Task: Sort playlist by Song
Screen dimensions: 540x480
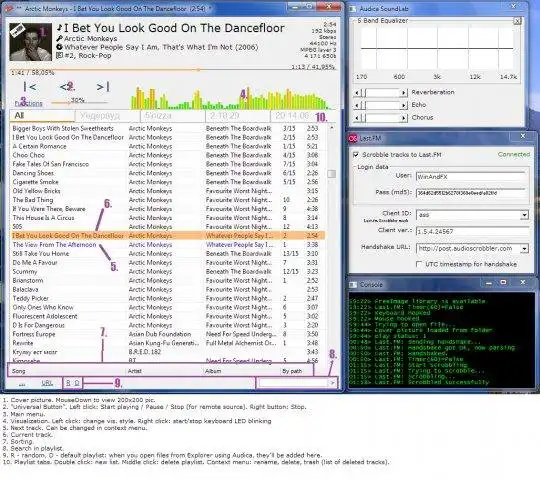Action: 19,371
